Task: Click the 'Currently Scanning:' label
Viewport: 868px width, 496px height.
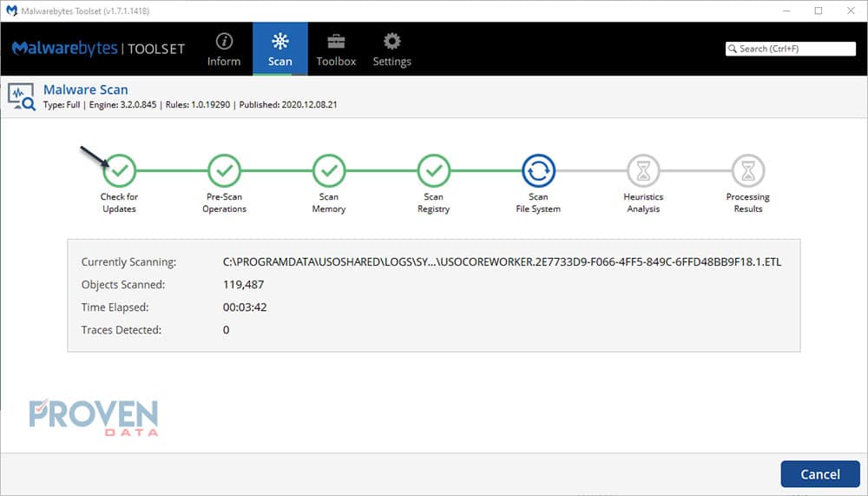Action: point(129,262)
